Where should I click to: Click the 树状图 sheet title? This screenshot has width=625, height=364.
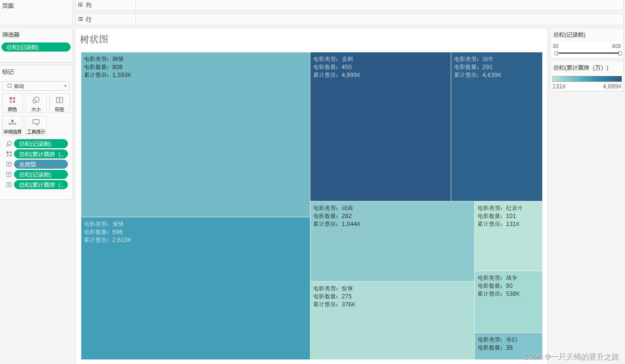tap(94, 39)
